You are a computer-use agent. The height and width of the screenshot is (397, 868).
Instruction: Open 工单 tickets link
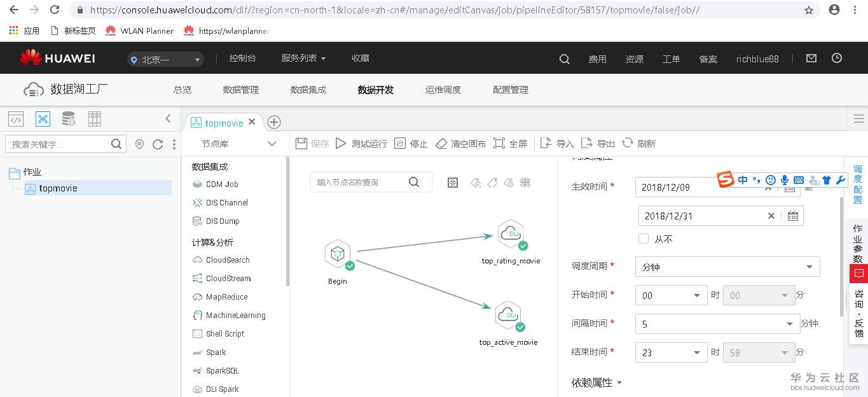point(672,59)
